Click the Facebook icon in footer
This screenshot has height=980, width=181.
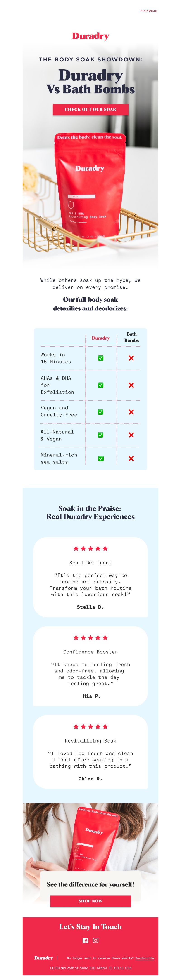tap(85, 940)
